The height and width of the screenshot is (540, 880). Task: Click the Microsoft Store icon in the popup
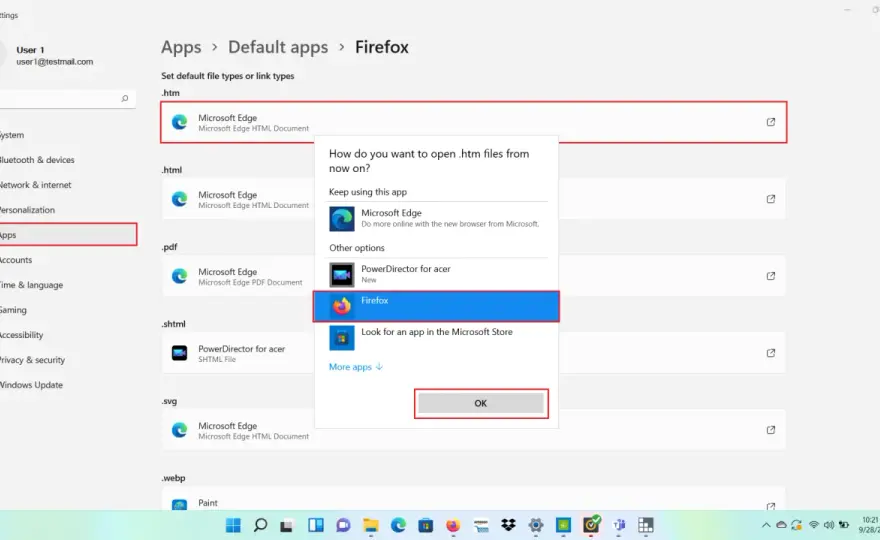click(342, 338)
